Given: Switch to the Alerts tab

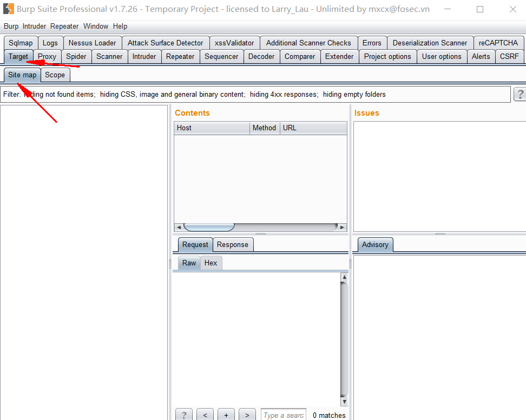Looking at the screenshot, I should point(481,56).
